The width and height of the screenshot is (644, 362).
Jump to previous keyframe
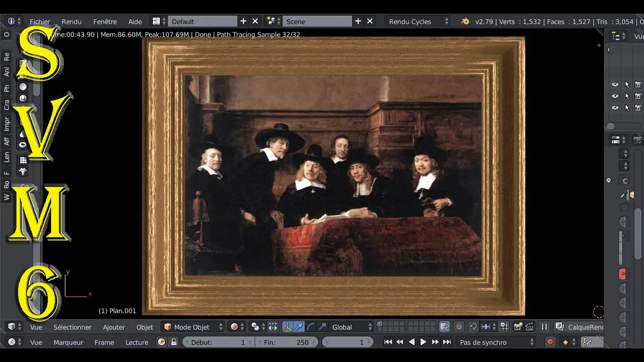point(400,342)
